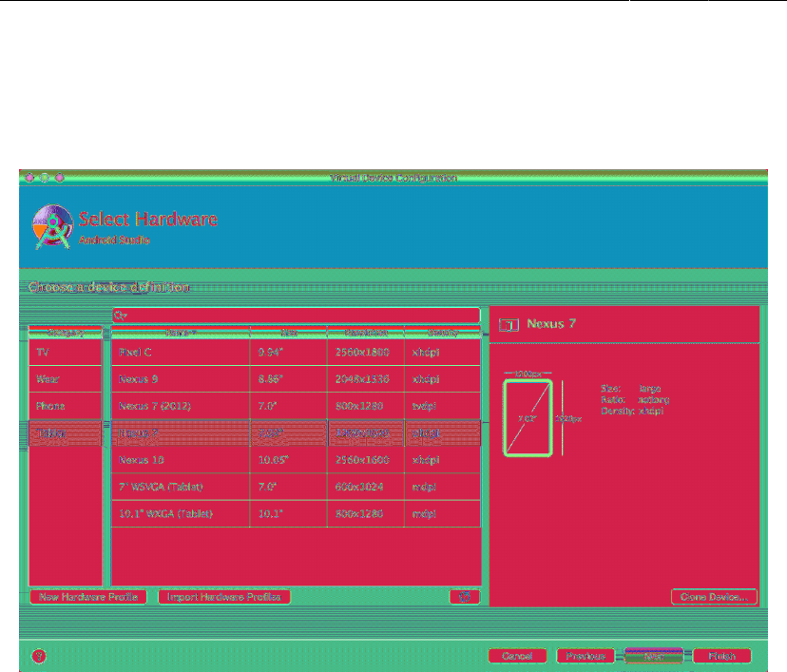Select the Pixel C device row
This screenshot has height=672, width=787.
point(296,353)
